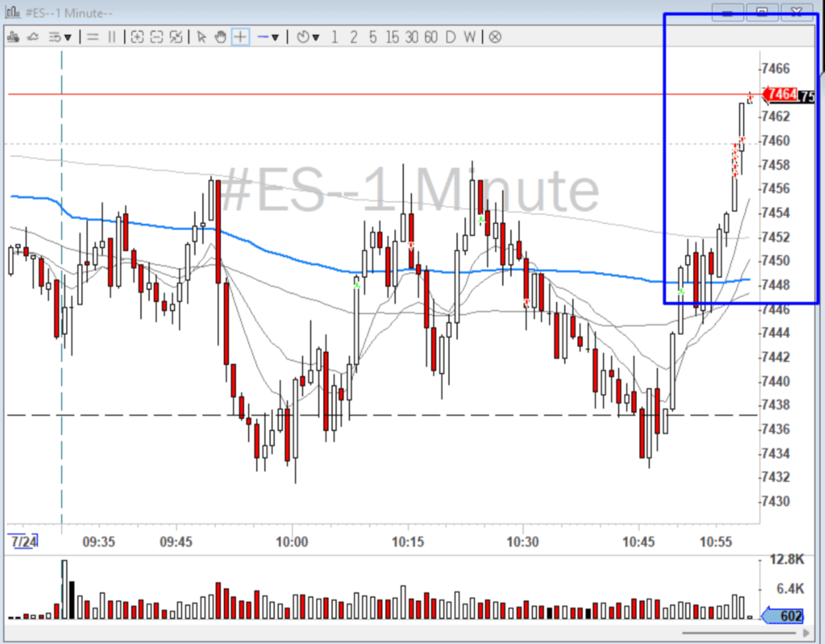Image resolution: width=825 pixels, height=644 pixels.
Task: Click the 6.4K volume axis label
Action: [791, 589]
